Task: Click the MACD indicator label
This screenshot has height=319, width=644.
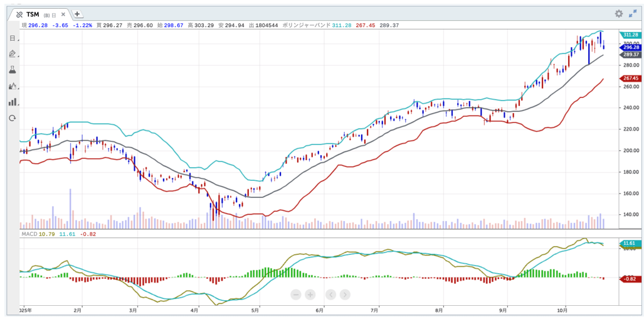Action: coord(29,234)
